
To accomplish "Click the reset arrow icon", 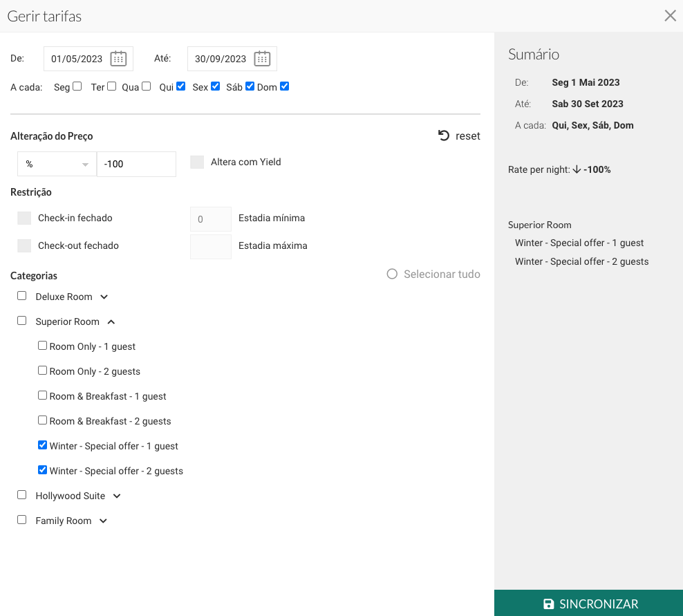I will (x=443, y=136).
